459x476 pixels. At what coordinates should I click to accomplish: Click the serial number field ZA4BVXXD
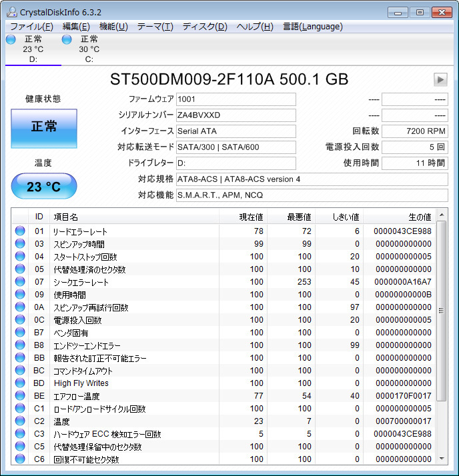[236, 115]
